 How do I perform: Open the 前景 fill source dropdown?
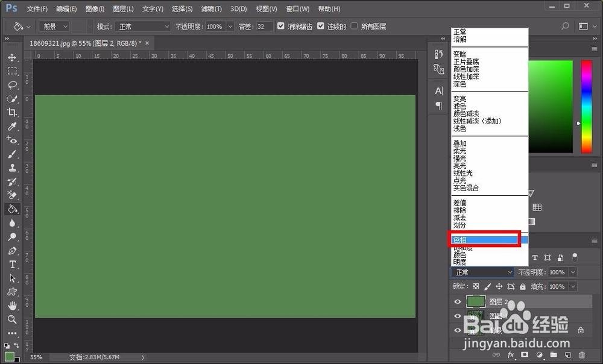(54, 26)
